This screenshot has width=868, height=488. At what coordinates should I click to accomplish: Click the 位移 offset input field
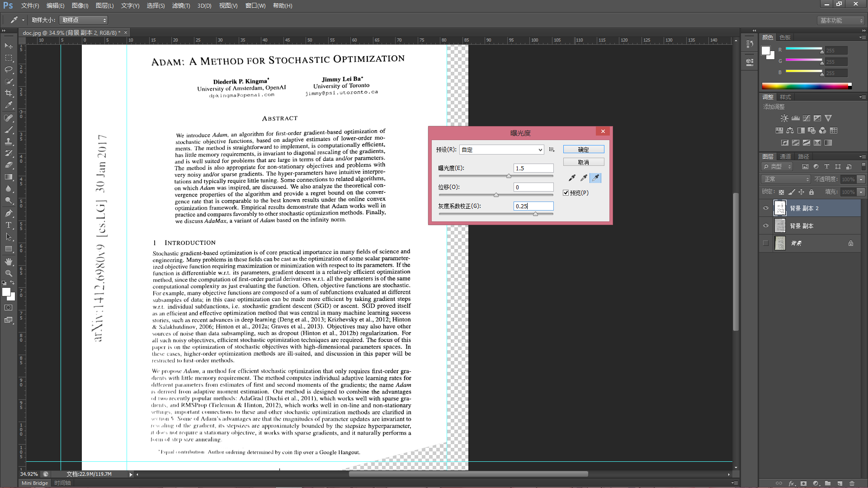[533, 187]
